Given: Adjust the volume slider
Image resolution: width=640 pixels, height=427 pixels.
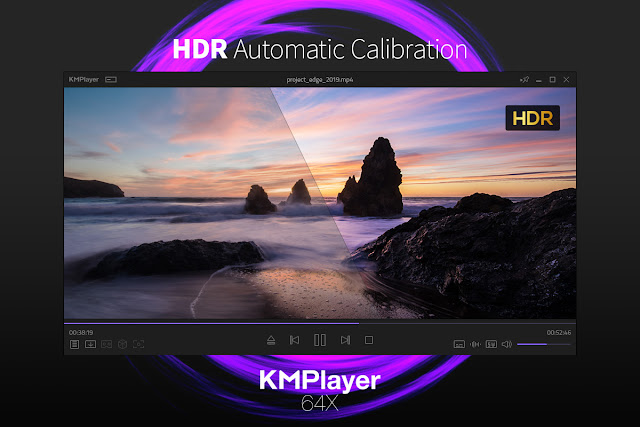Looking at the screenshot, I should pos(544,345).
